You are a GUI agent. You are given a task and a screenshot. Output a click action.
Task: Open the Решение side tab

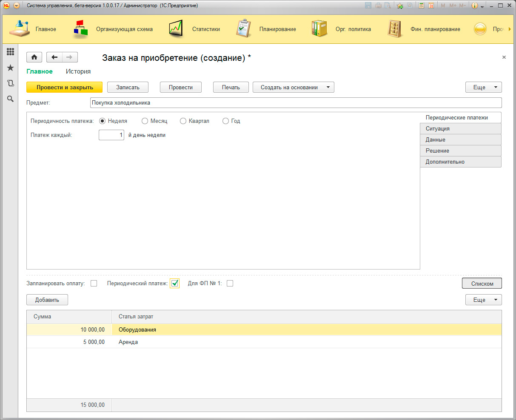[x=461, y=150]
